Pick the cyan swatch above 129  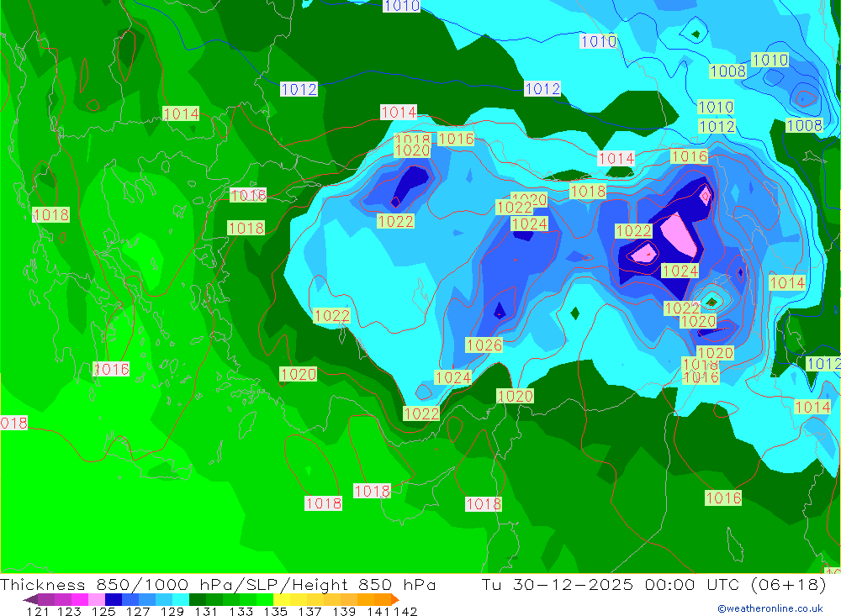[x=180, y=599]
